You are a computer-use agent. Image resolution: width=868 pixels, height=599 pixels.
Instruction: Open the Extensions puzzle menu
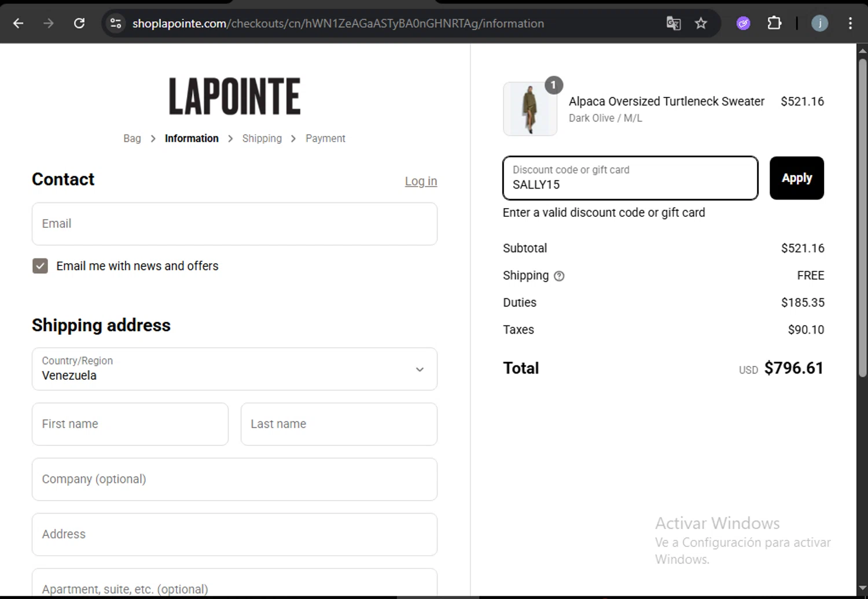pos(774,23)
